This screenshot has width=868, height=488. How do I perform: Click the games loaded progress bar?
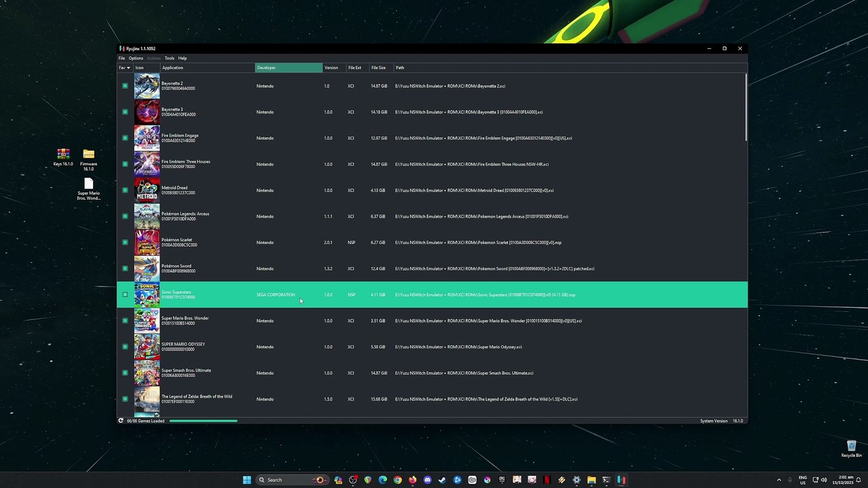[203, 421]
